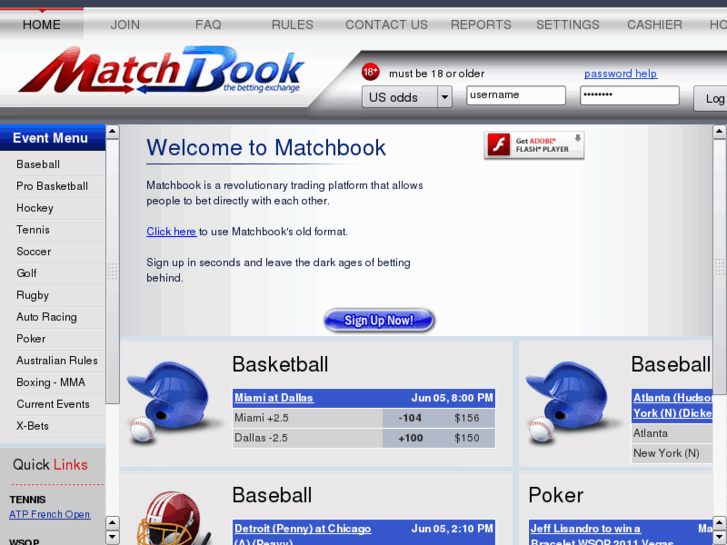Click the password help link

coord(620,74)
